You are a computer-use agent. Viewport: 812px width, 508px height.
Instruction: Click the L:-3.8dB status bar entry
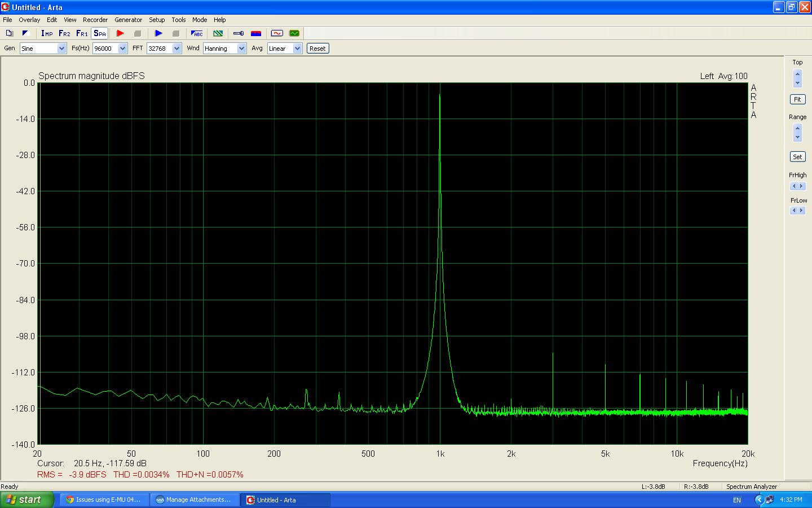click(653, 487)
